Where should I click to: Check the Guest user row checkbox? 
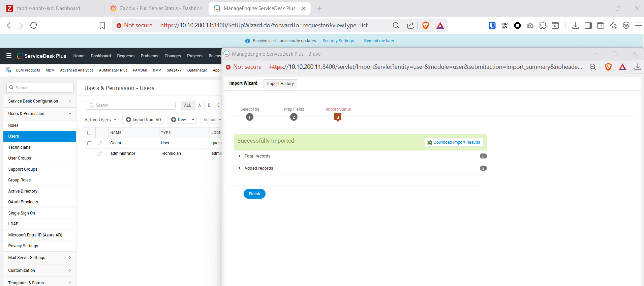coord(89,143)
